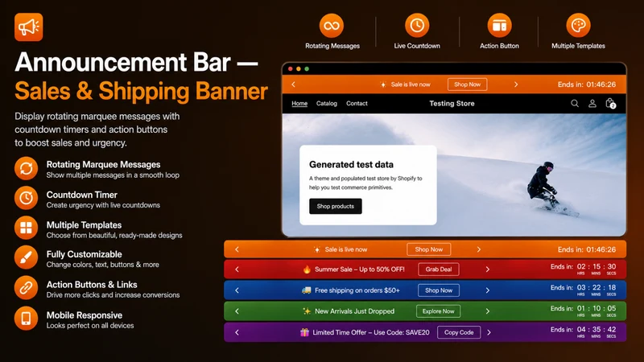Click the orange megaphone app logo

28,27
